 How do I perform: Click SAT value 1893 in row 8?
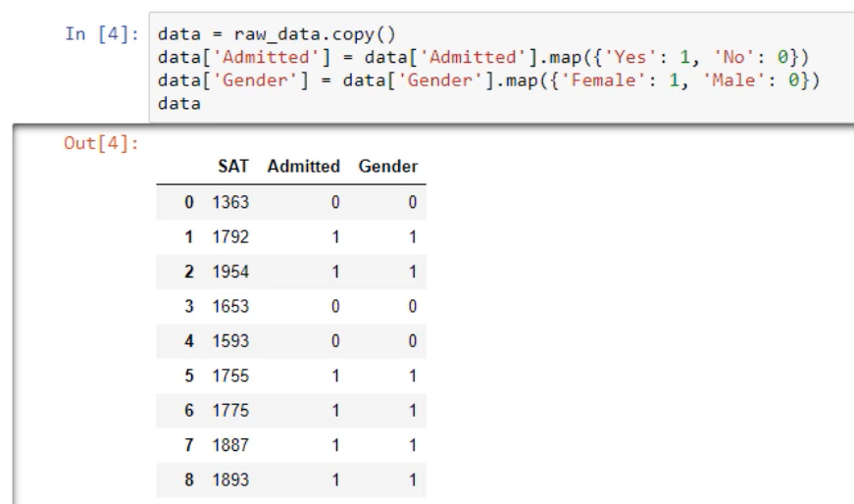(230, 480)
